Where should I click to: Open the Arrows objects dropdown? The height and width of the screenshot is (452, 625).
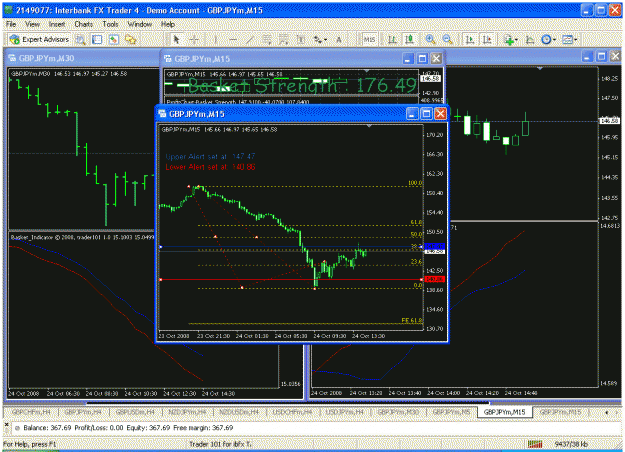pyautogui.click(x=320, y=39)
